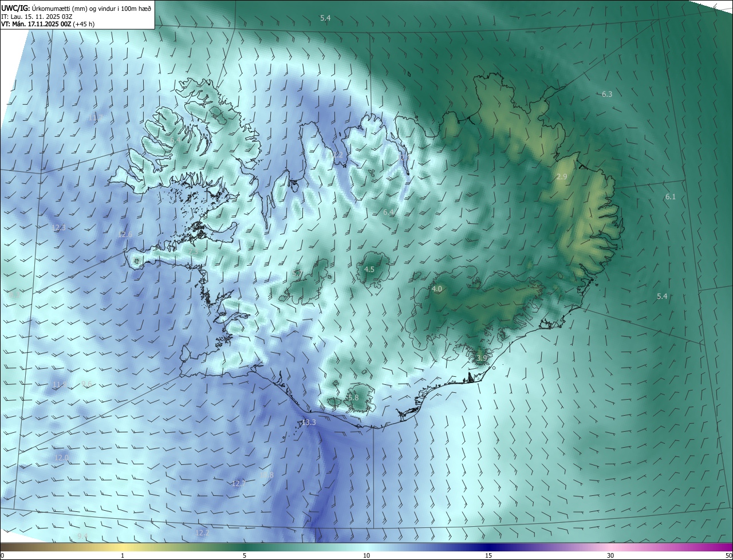Click the 12.7 value south of Iceland
The height and width of the screenshot is (560, 733).
pos(239,484)
